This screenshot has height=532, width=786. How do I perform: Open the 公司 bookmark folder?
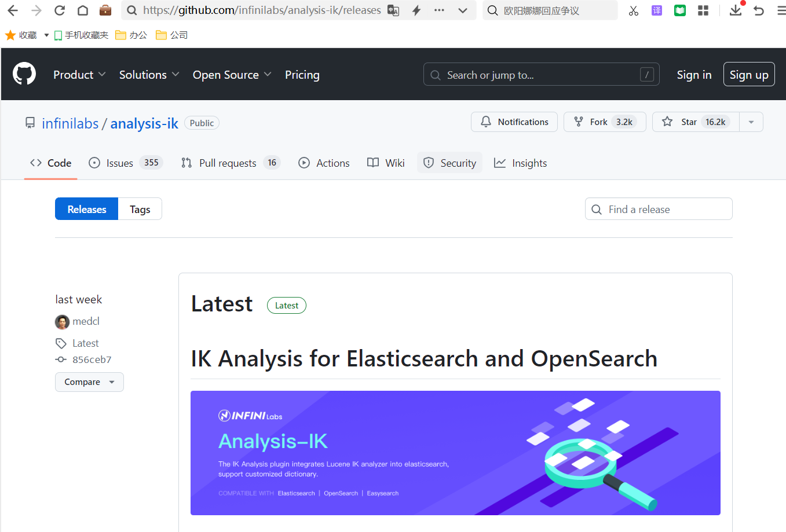tap(172, 35)
